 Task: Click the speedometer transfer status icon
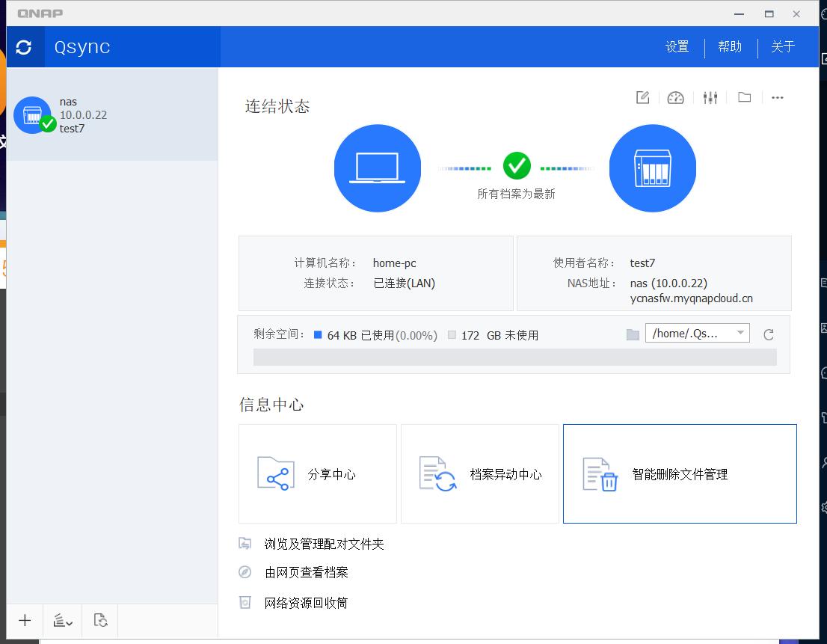[x=675, y=97]
